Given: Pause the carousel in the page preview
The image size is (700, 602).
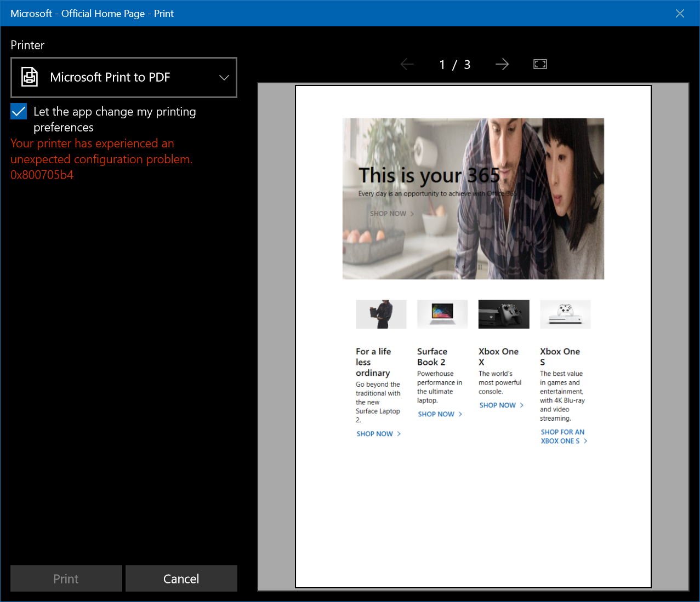Looking at the screenshot, I should click(x=480, y=267).
